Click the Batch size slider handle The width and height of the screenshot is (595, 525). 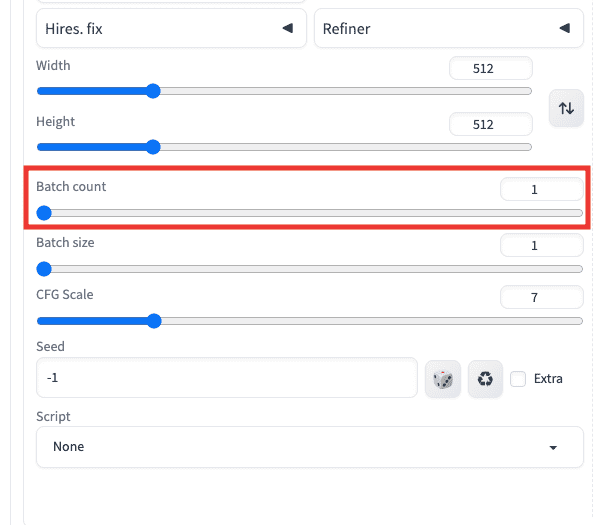pyautogui.click(x=44, y=269)
